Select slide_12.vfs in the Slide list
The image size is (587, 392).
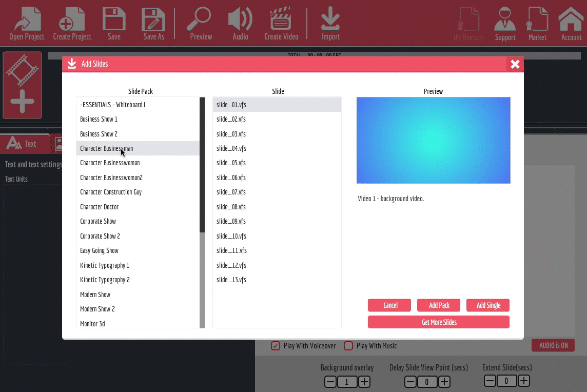(x=277, y=265)
